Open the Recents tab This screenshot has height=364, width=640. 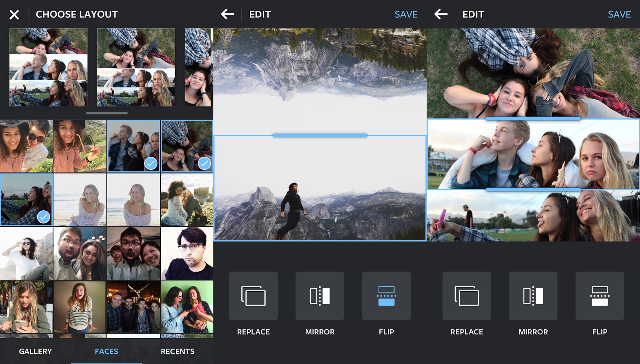tap(178, 351)
